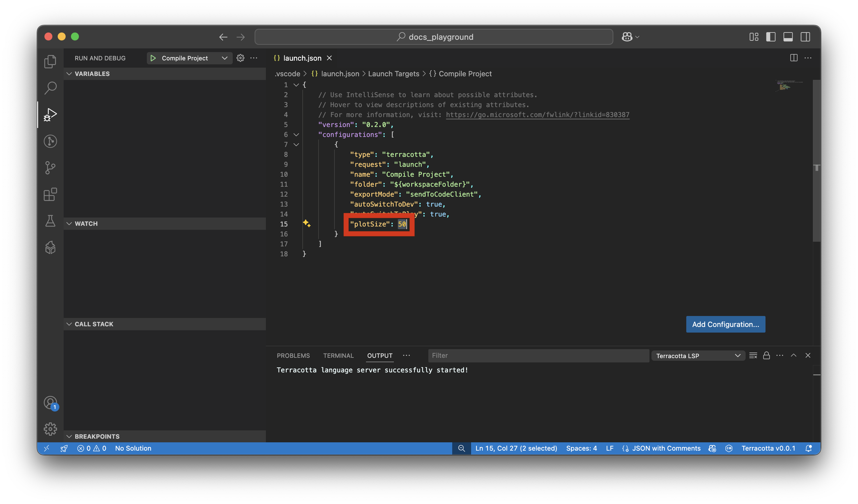The image size is (858, 504).
Task: Show additional panel views ellipsis
Action: pos(406,355)
